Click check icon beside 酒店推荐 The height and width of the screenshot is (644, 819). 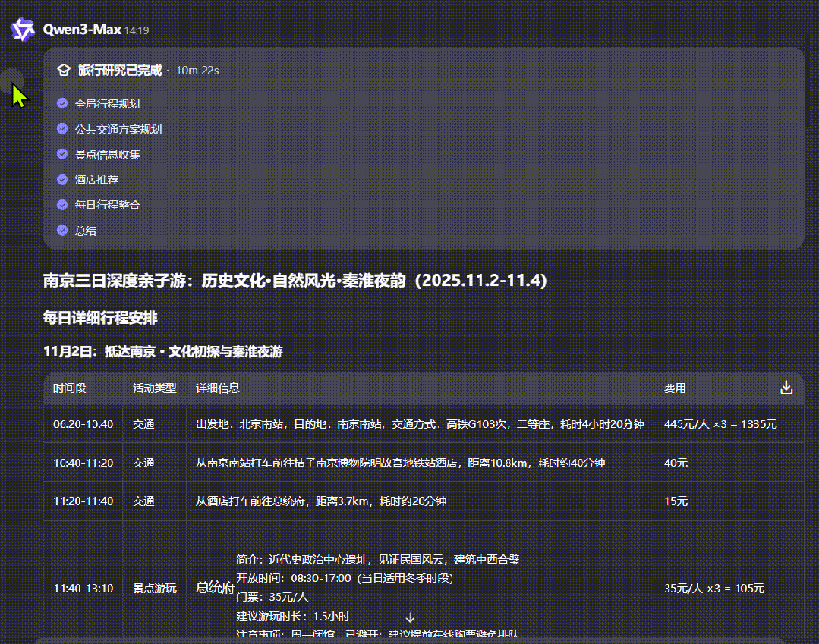tap(62, 180)
